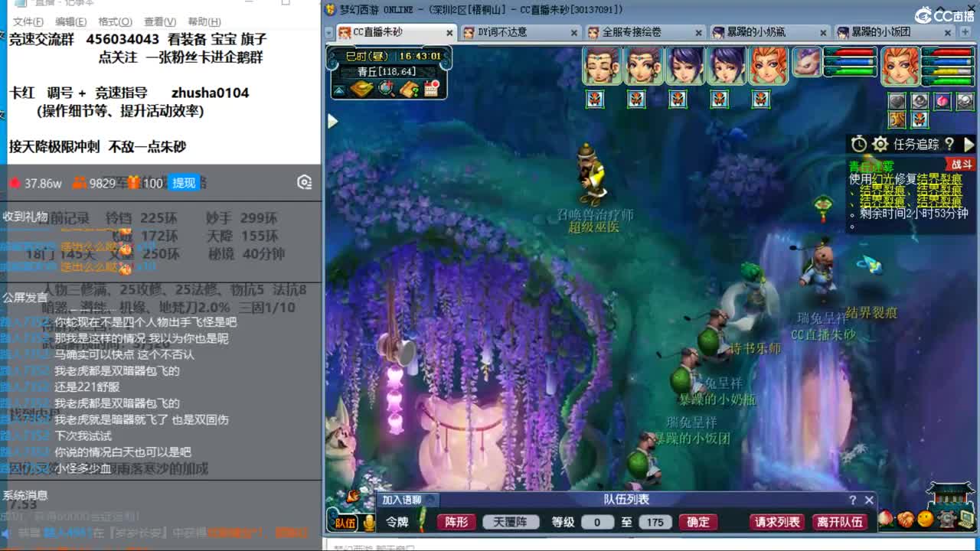Open quest tracker help question mark
Image resolution: width=980 pixels, height=551 pixels.
pyautogui.click(x=949, y=144)
